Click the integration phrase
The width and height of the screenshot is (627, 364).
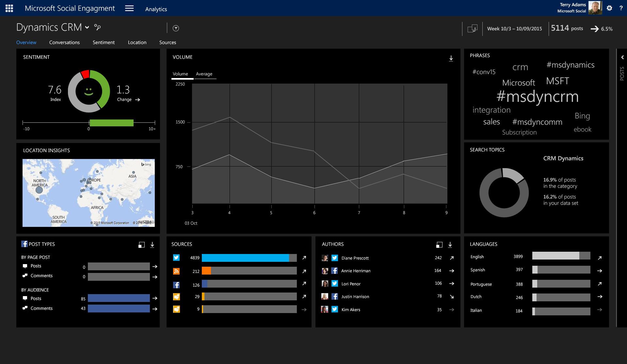pyautogui.click(x=491, y=110)
